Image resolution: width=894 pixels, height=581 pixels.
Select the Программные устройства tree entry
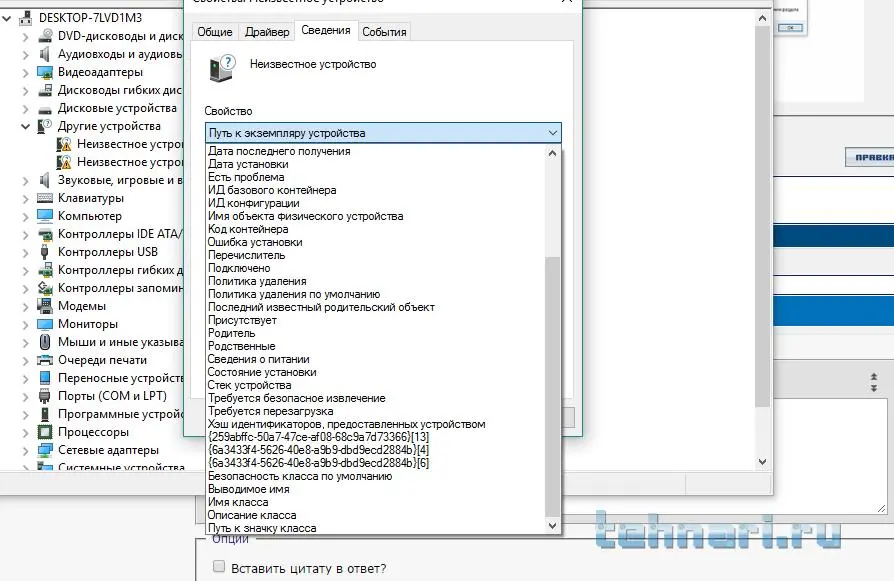click(120, 415)
